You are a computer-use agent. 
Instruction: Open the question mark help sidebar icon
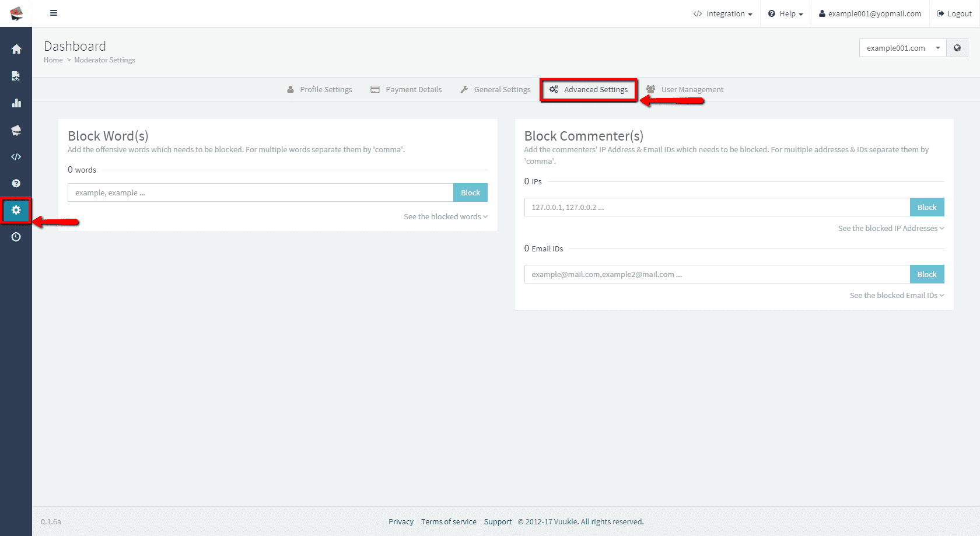point(16,183)
